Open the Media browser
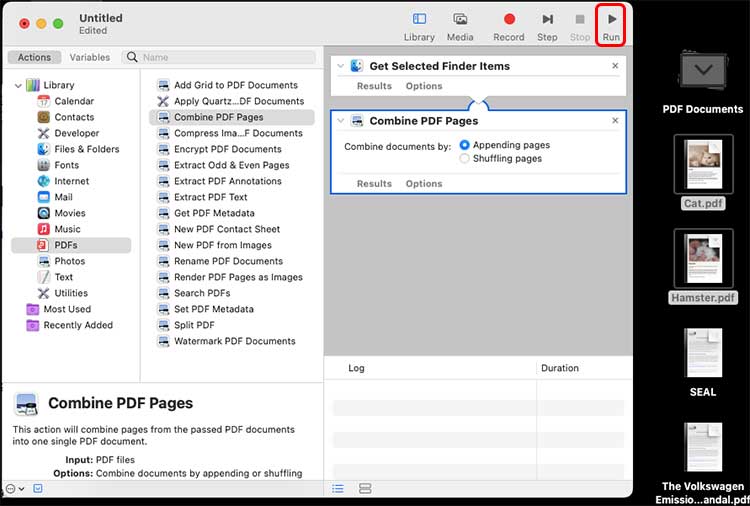Image resolution: width=750 pixels, height=506 pixels. click(x=460, y=26)
